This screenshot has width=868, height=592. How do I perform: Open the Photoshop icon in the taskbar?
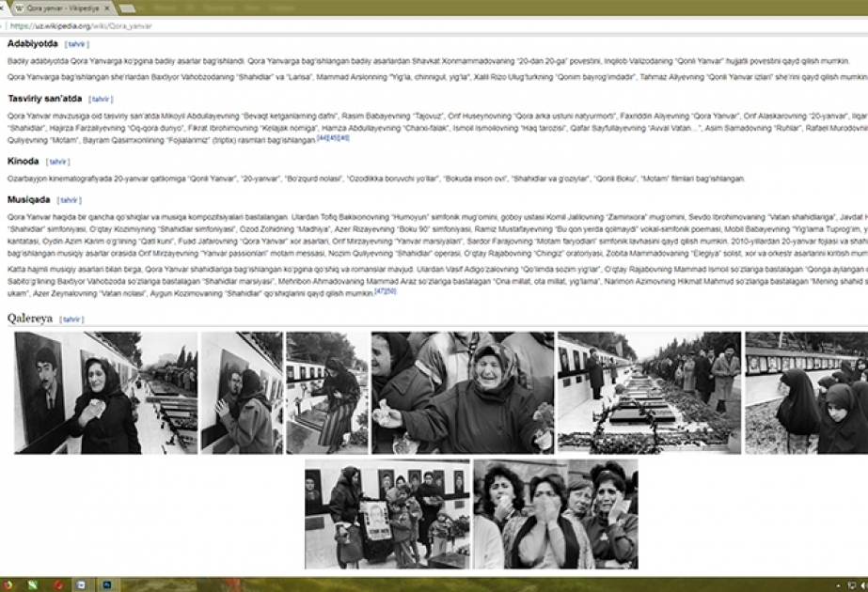[107, 584]
